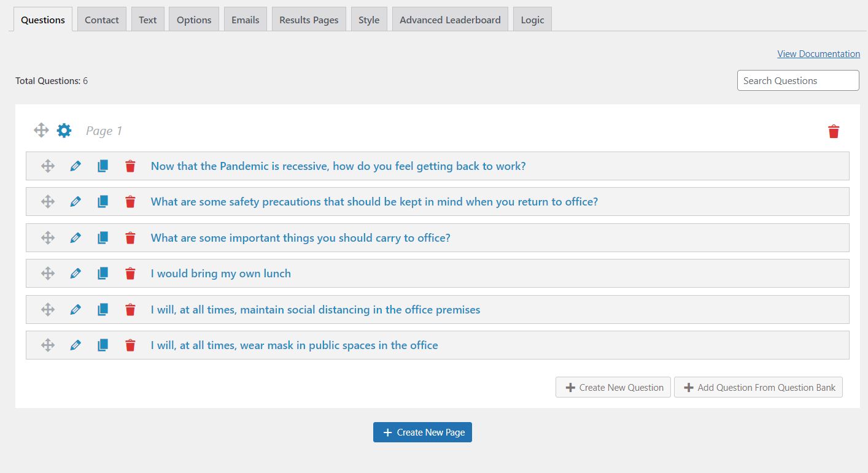The height and width of the screenshot is (473, 868).
Task: Duplicate the "I would bring my own lunch" question
Action: point(103,273)
